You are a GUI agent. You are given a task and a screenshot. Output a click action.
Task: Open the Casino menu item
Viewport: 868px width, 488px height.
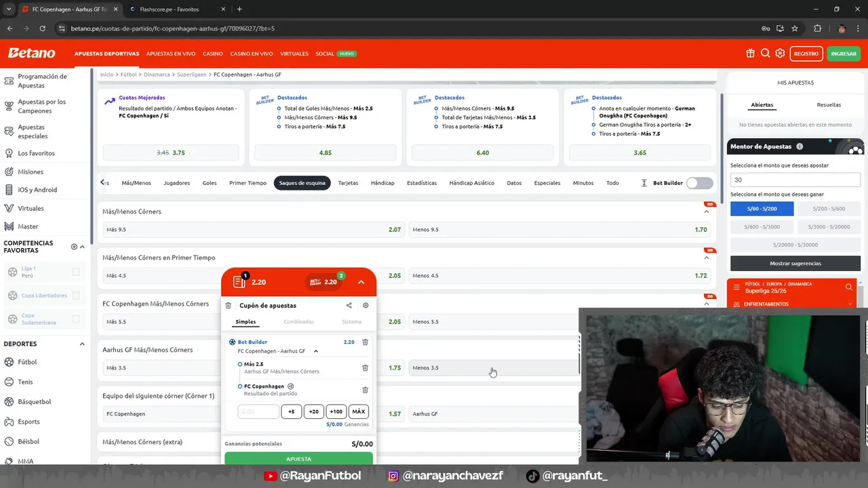pyautogui.click(x=213, y=54)
